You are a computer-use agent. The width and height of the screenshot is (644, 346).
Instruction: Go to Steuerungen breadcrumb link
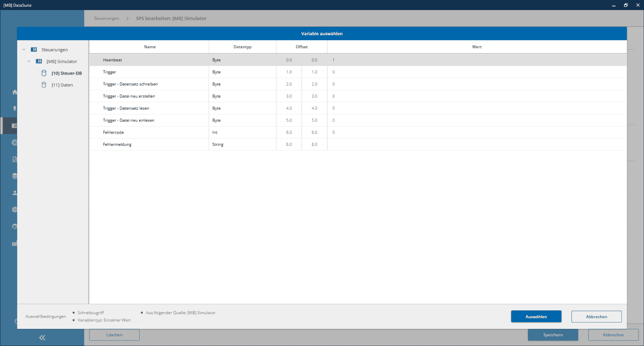[x=106, y=18]
